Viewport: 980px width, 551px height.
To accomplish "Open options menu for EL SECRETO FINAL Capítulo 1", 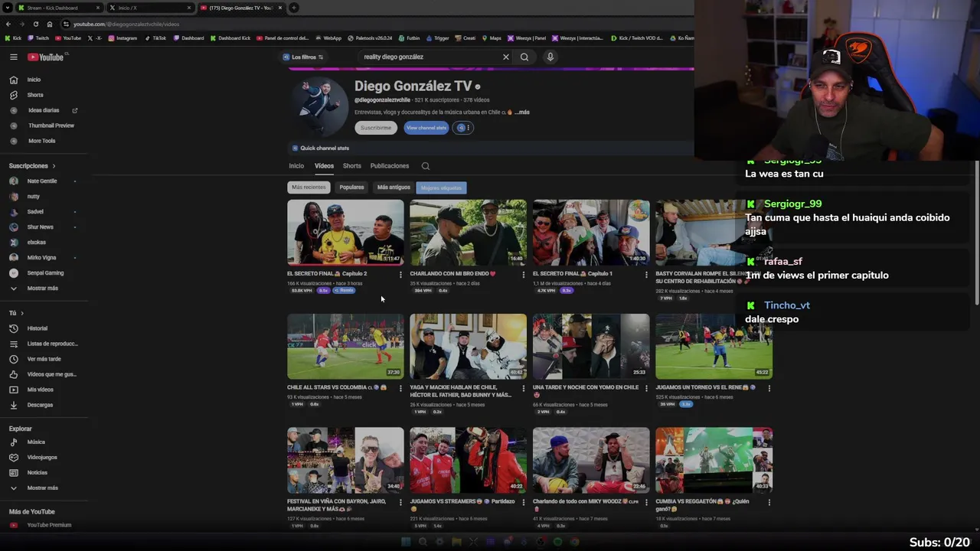I will tap(646, 275).
